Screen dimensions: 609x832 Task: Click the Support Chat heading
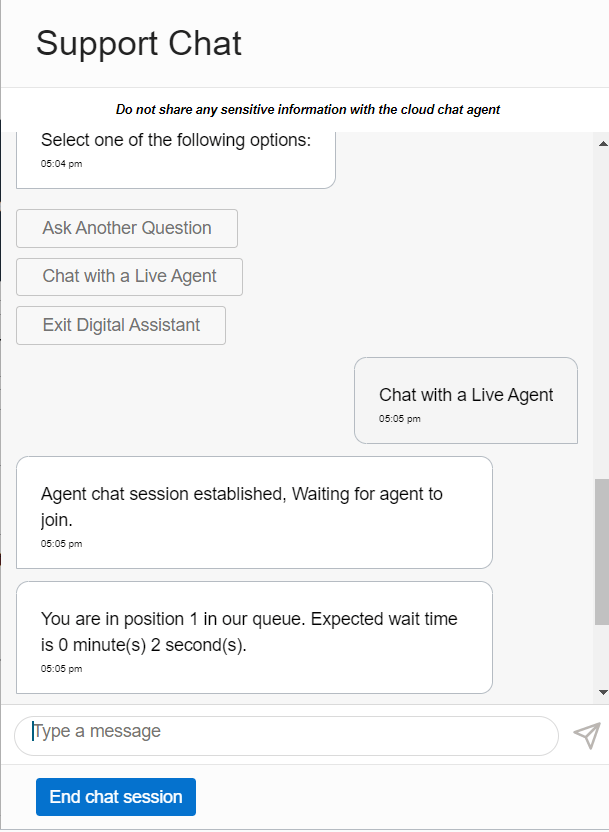tap(139, 44)
